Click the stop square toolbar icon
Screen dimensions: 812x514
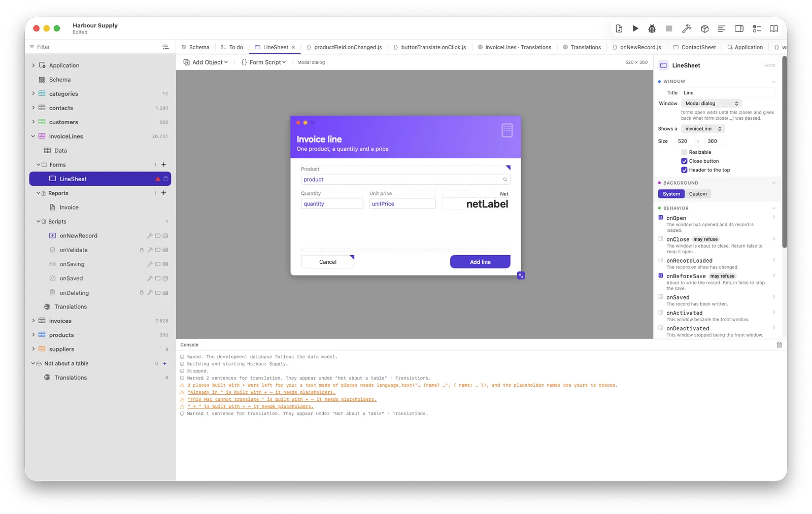pos(669,29)
